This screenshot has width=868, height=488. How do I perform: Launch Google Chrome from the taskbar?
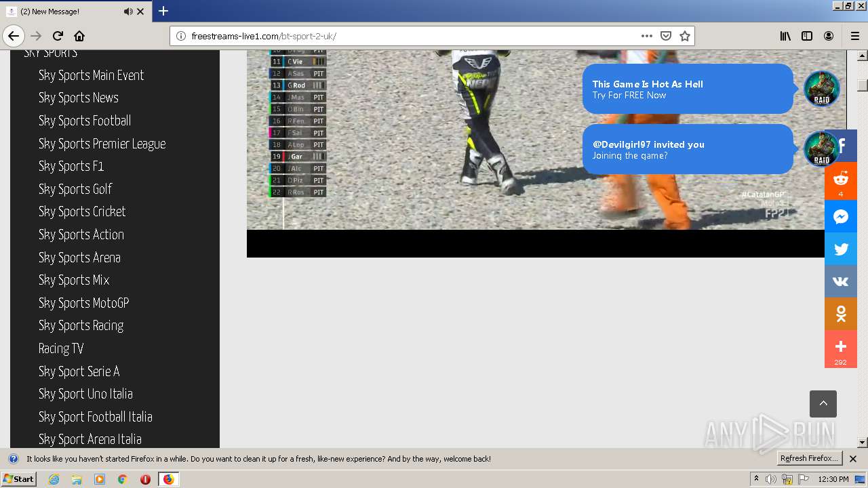click(122, 479)
